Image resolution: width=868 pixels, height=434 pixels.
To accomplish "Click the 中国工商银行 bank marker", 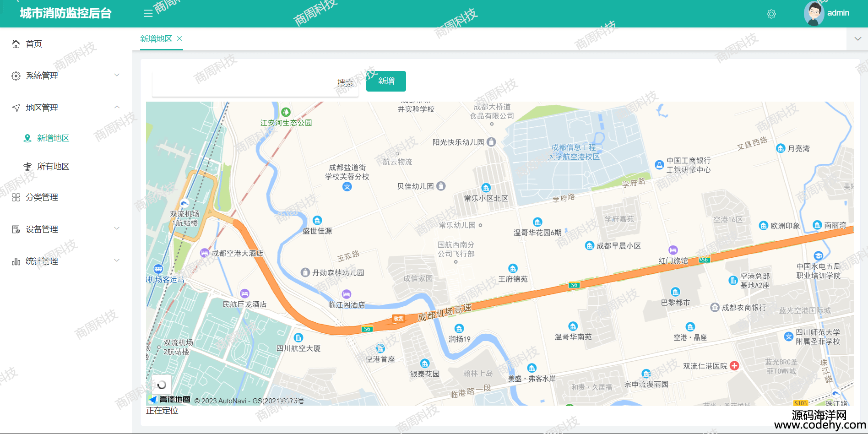I will [659, 165].
